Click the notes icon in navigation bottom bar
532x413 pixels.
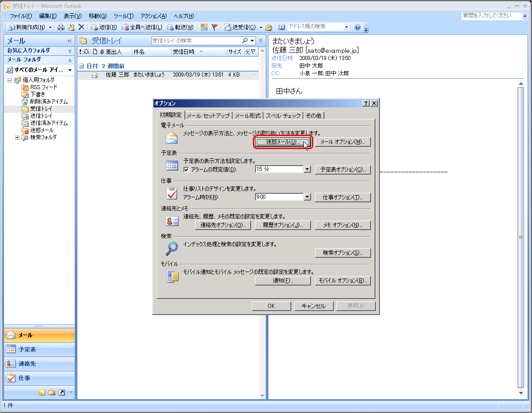click(x=42, y=392)
